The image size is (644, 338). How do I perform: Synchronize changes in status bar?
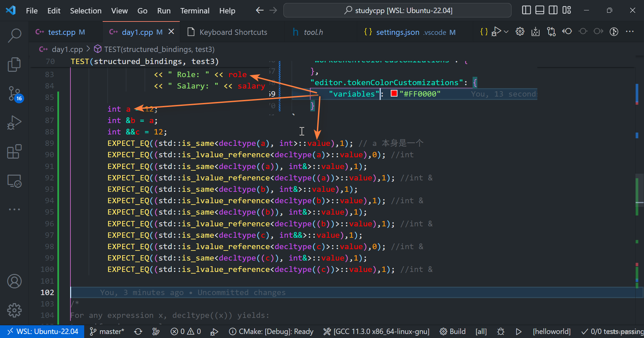[x=138, y=331]
